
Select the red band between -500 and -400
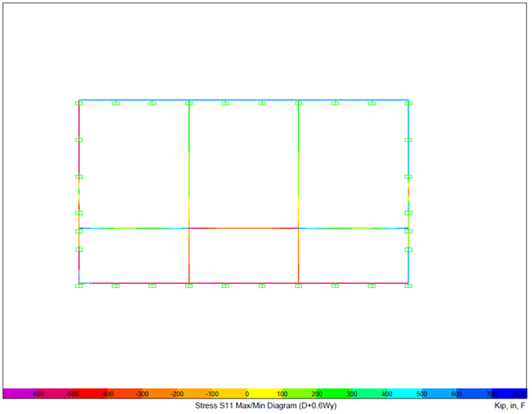[x=90, y=393]
